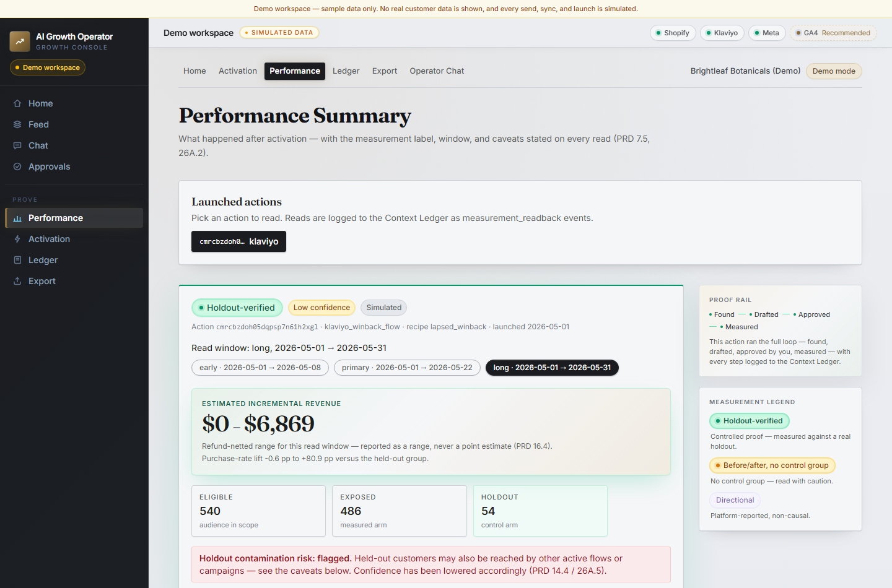Click the Shopify connection chip

673,33
